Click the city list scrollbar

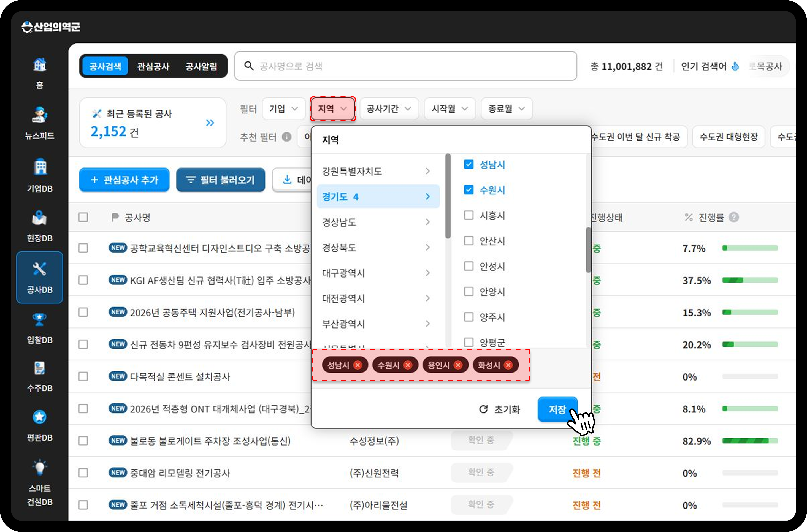[x=588, y=250]
